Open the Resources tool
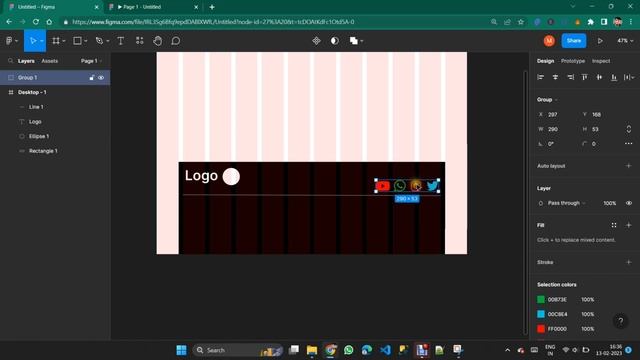The height and width of the screenshot is (360, 640). pos(140,41)
